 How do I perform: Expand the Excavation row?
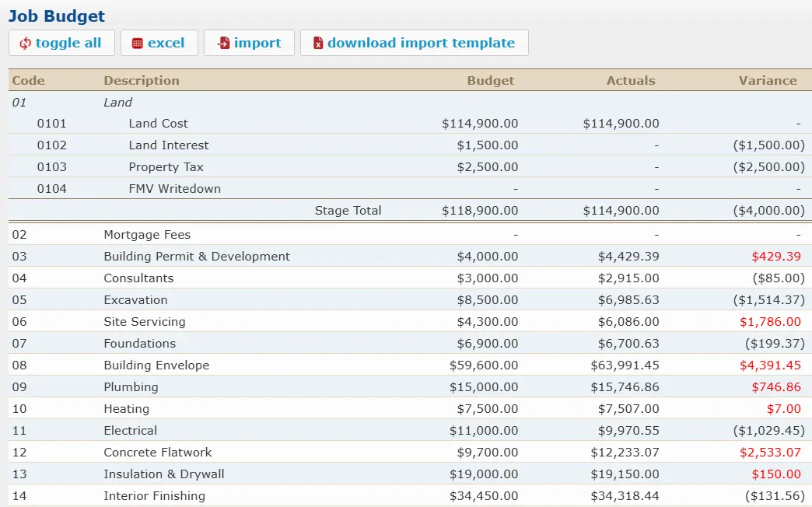(x=410, y=299)
